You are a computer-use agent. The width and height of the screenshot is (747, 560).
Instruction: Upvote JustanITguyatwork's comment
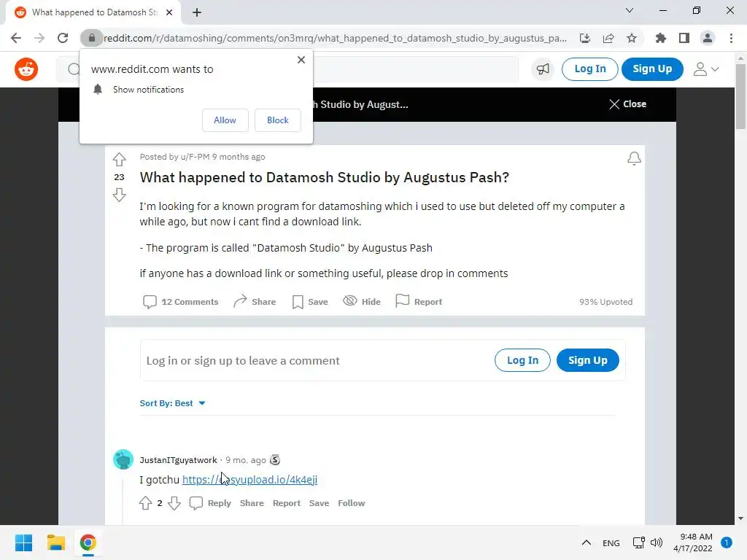(x=146, y=503)
